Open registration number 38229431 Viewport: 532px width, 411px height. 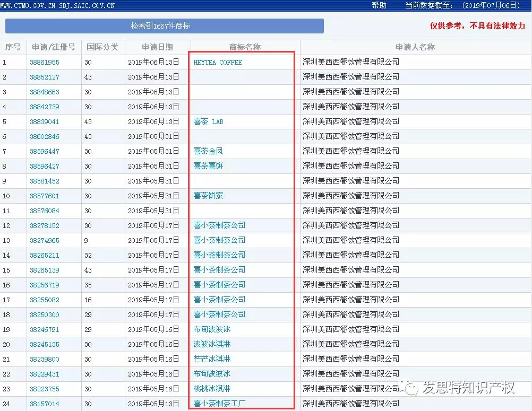click(45, 374)
